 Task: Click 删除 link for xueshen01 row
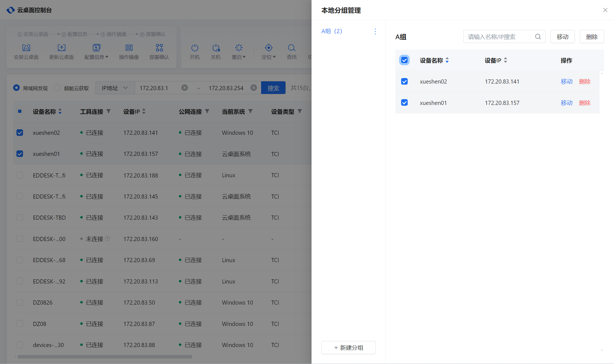(584, 103)
